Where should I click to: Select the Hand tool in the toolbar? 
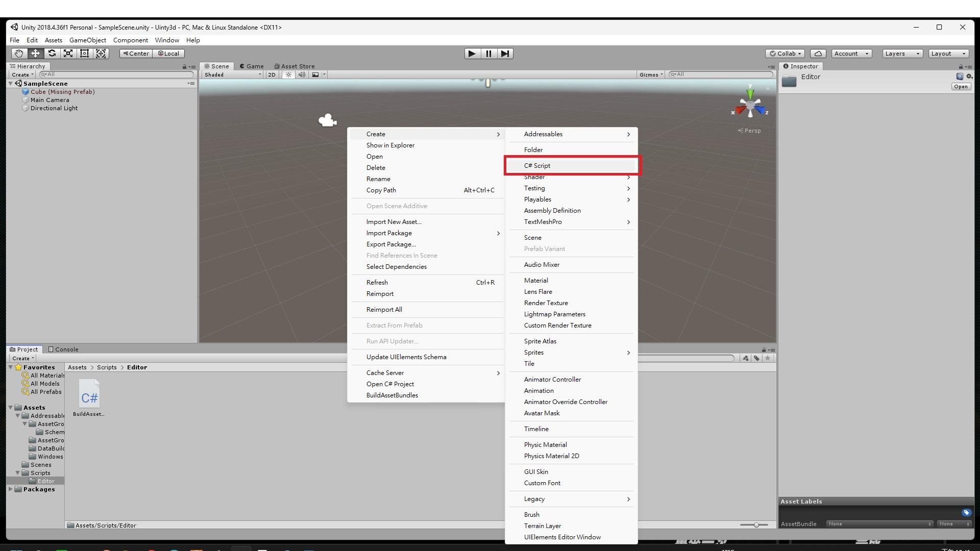point(19,53)
